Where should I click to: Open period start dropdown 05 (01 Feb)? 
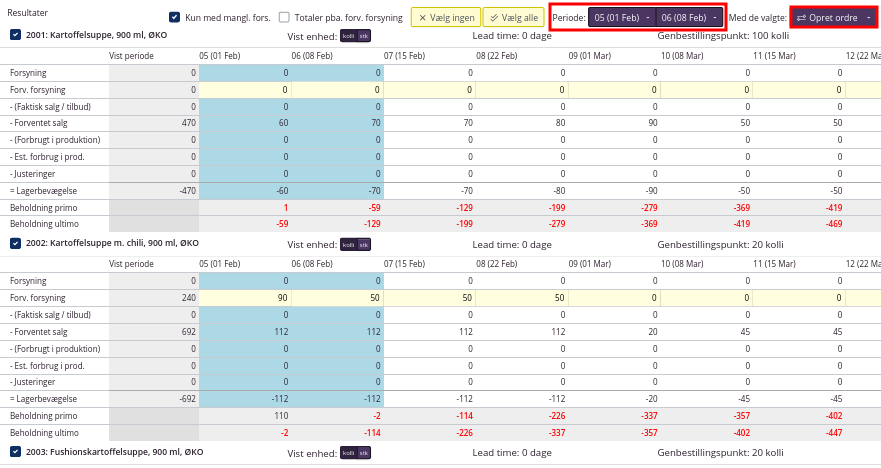click(621, 17)
